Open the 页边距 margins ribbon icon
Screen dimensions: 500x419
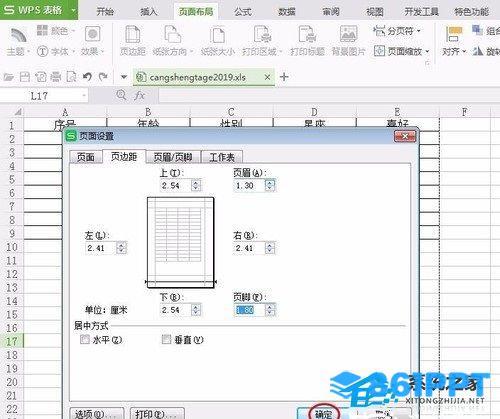(x=133, y=34)
